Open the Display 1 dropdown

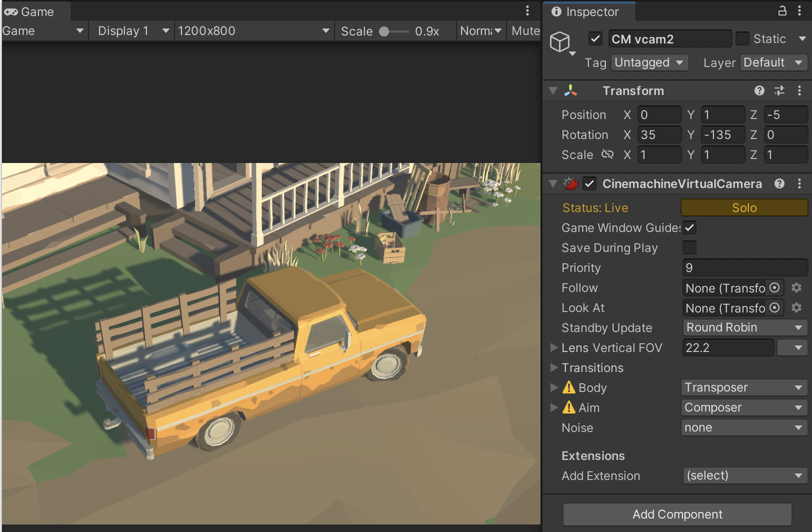pos(132,30)
